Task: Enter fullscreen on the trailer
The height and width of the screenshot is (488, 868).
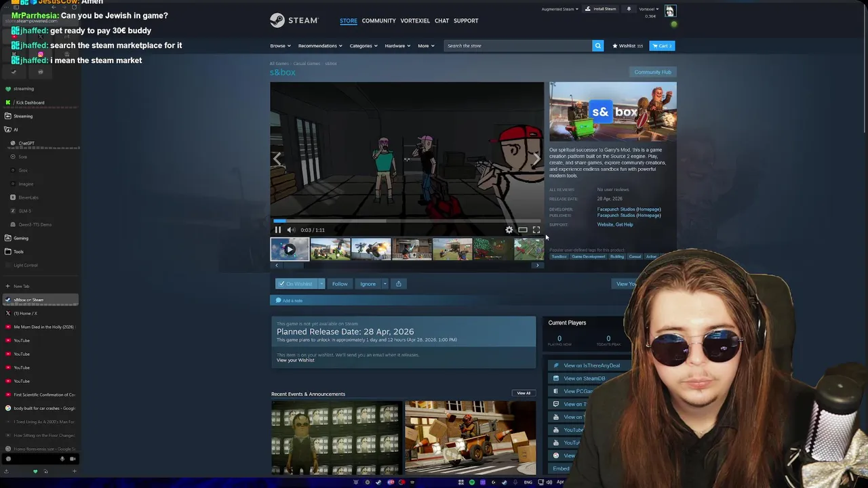Action: (x=536, y=230)
